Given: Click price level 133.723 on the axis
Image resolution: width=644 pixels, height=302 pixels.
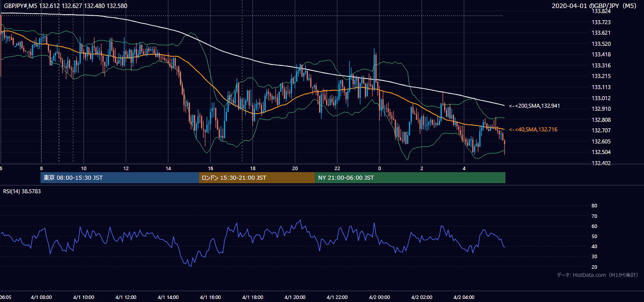Looking at the screenshot, I should pyautogui.click(x=601, y=22).
